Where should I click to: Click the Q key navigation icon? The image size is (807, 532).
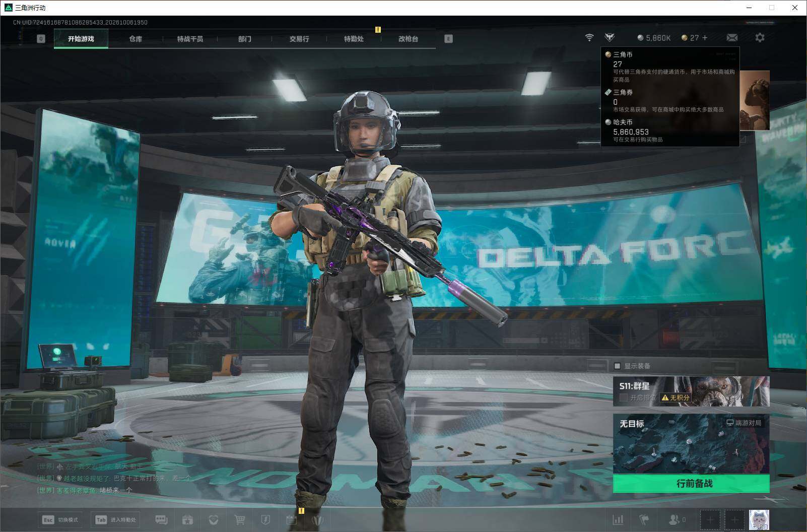(x=41, y=39)
